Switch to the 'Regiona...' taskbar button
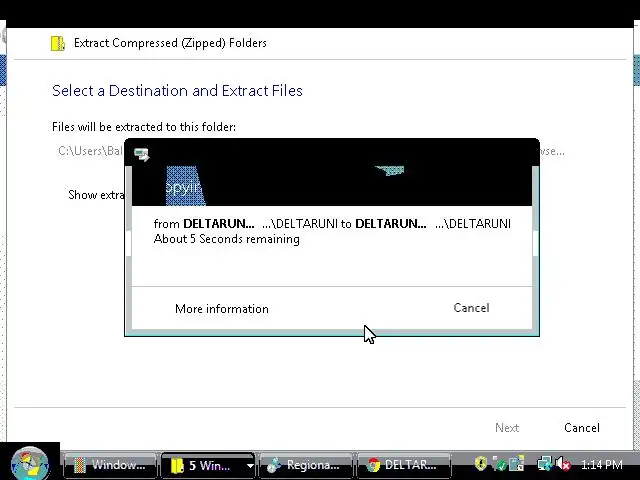The image size is (640, 480). (x=306, y=465)
